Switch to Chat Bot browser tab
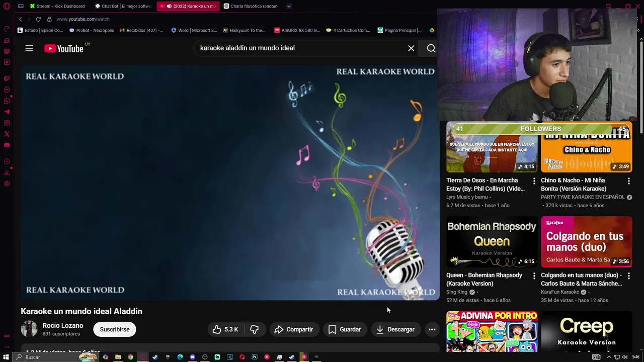Viewport: 644px width, 362px height. tap(123, 6)
